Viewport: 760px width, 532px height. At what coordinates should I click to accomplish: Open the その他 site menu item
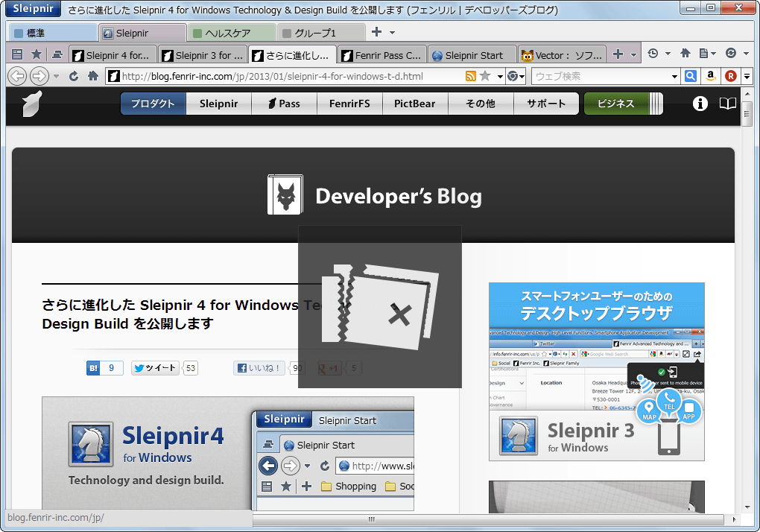tap(481, 104)
